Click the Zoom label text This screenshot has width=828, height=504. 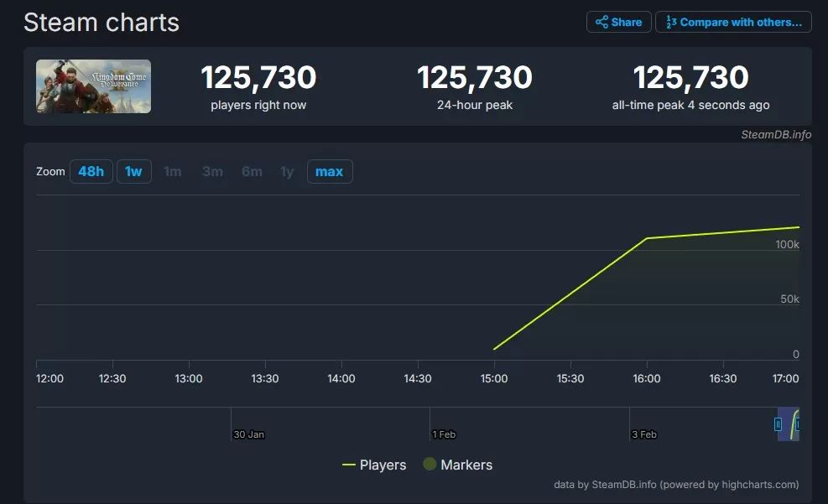[50, 172]
